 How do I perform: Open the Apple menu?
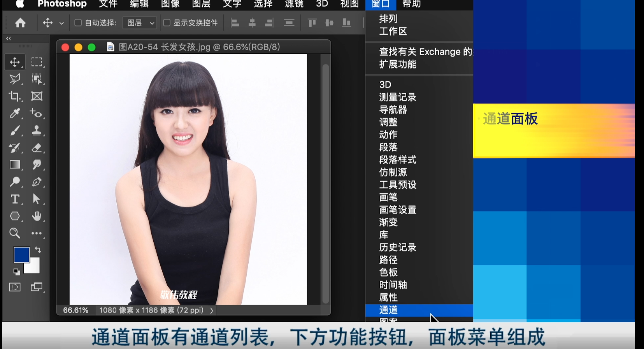(x=20, y=4)
